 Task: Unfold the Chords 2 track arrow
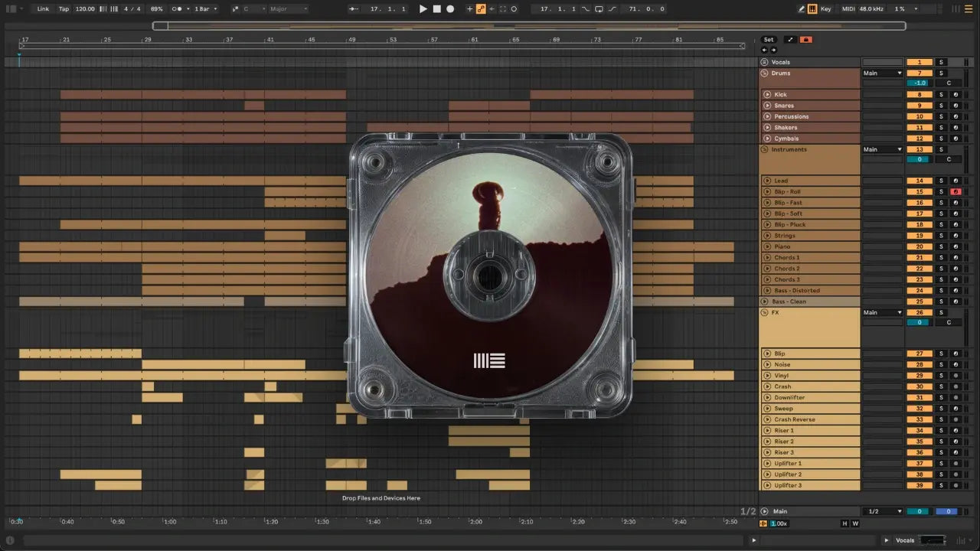point(767,269)
